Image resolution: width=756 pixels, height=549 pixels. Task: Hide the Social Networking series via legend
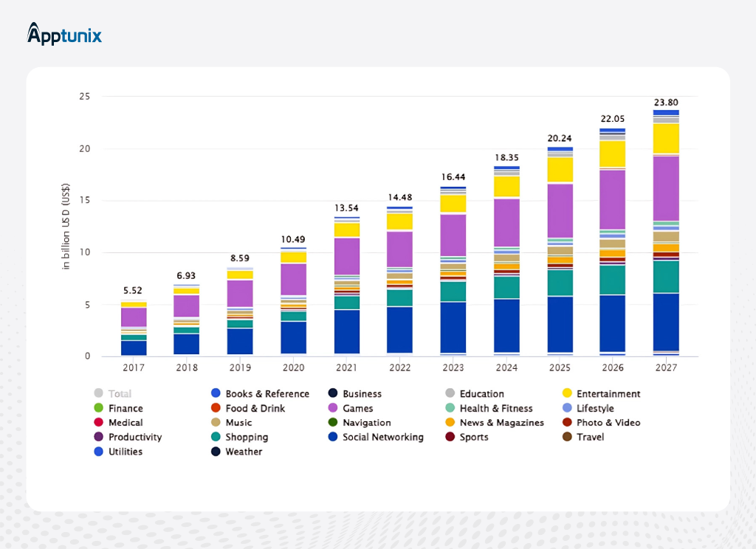pyautogui.click(x=382, y=437)
